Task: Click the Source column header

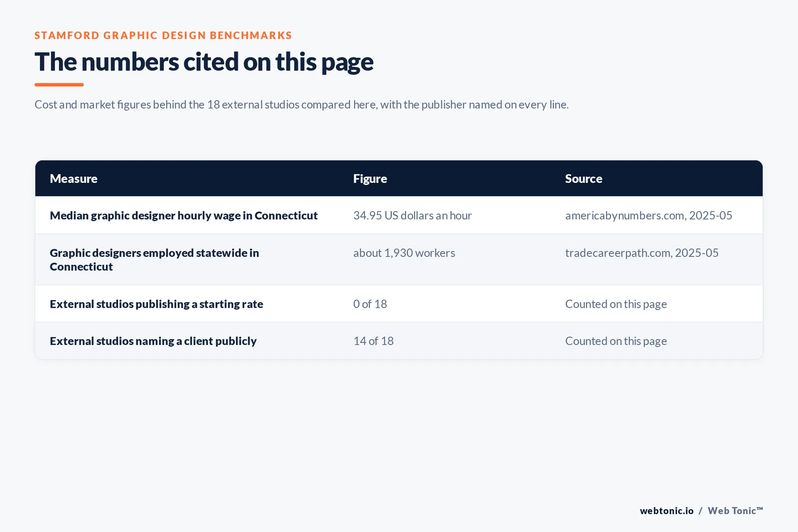Action: click(584, 178)
